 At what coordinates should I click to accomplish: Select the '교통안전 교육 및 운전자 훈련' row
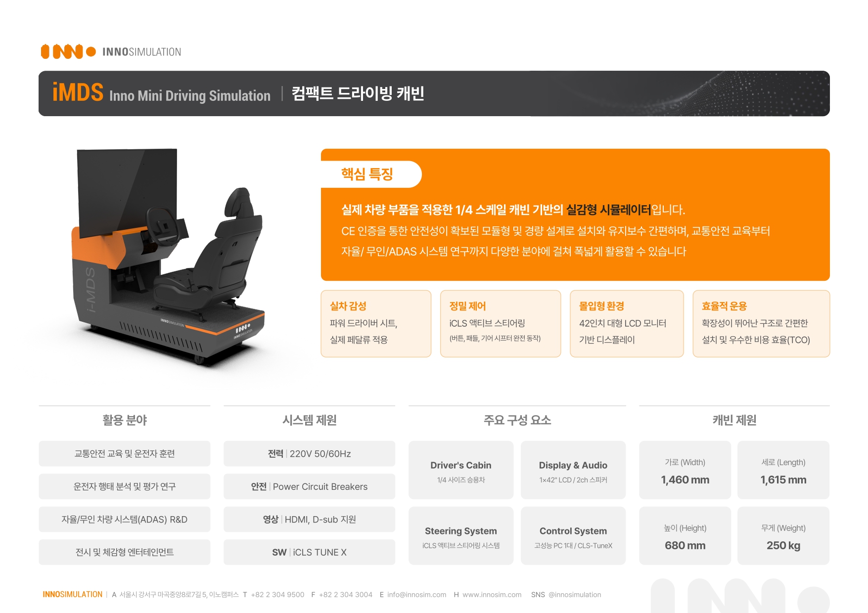pos(125,454)
